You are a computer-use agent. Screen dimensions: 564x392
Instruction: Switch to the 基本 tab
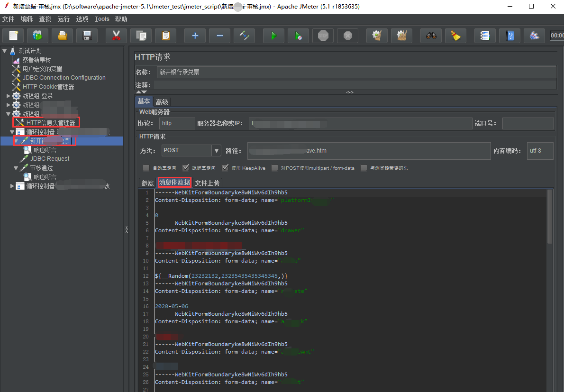(144, 101)
